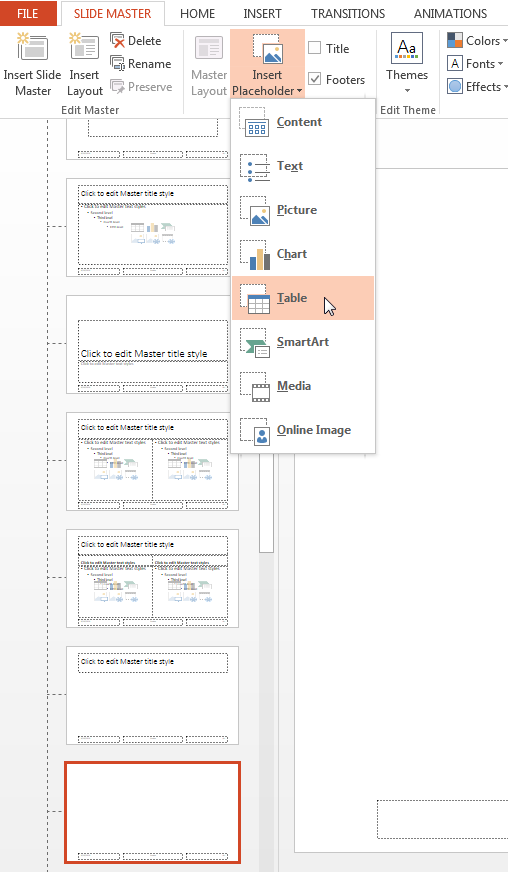
Task: Select the SmartArt placeholder icon
Action: point(255,343)
